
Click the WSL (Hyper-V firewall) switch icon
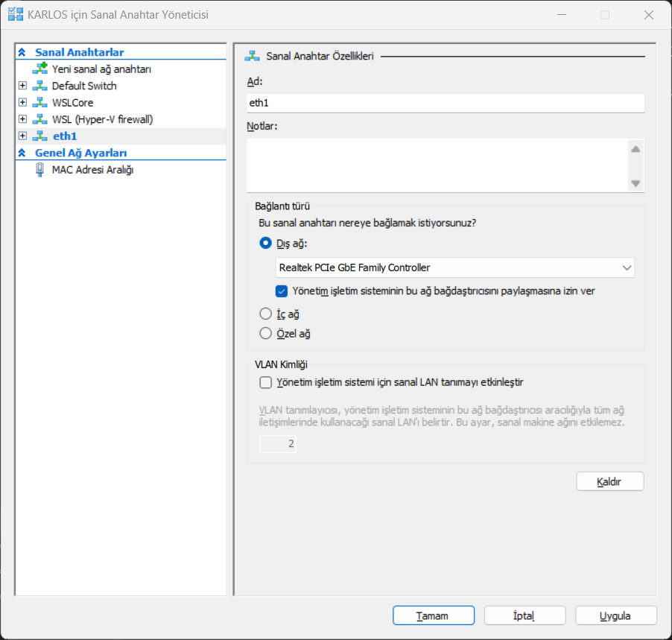tap(39, 119)
